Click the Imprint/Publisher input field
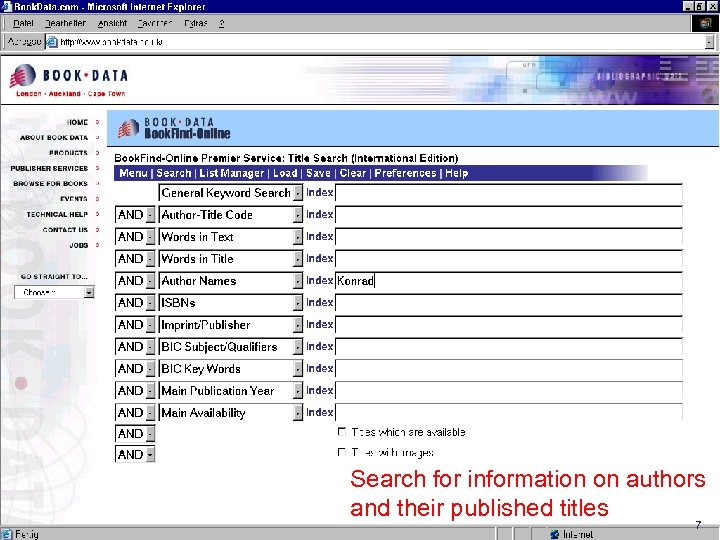The height and width of the screenshot is (540, 720). (x=509, y=325)
